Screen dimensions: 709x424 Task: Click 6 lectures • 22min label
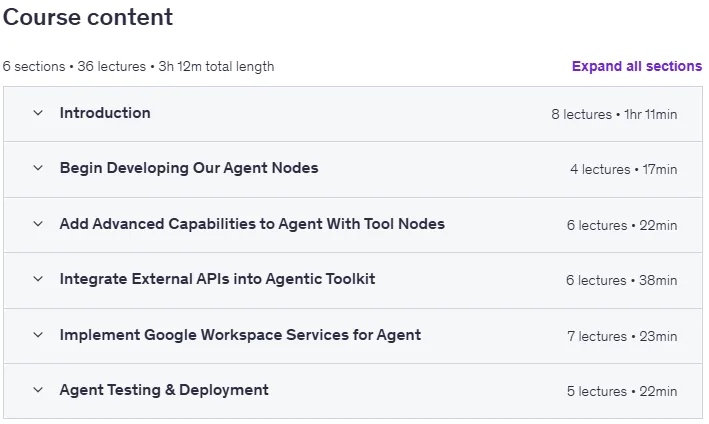[x=622, y=225]
